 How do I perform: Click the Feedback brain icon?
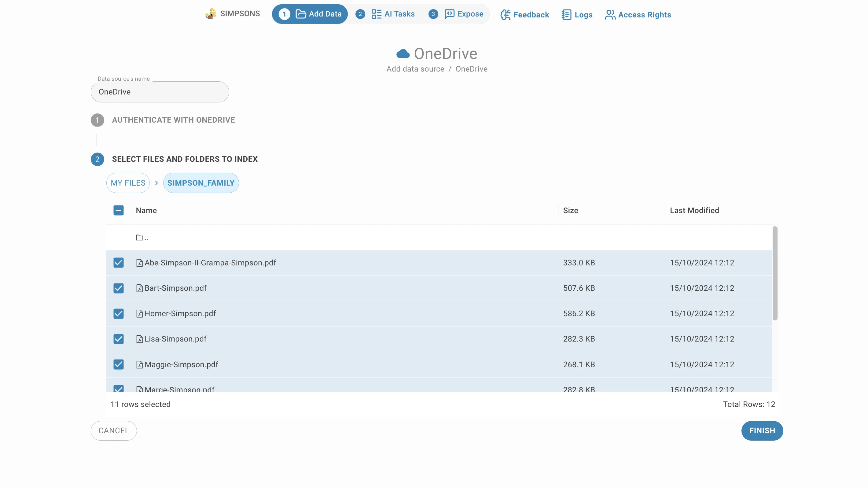(505, 15)
